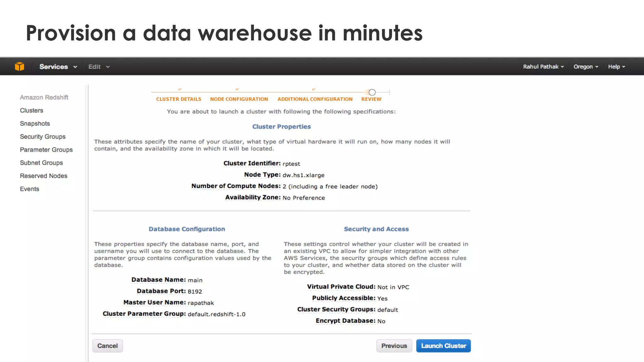
Task: Select the Review step label
Action: tap(371, 99)
